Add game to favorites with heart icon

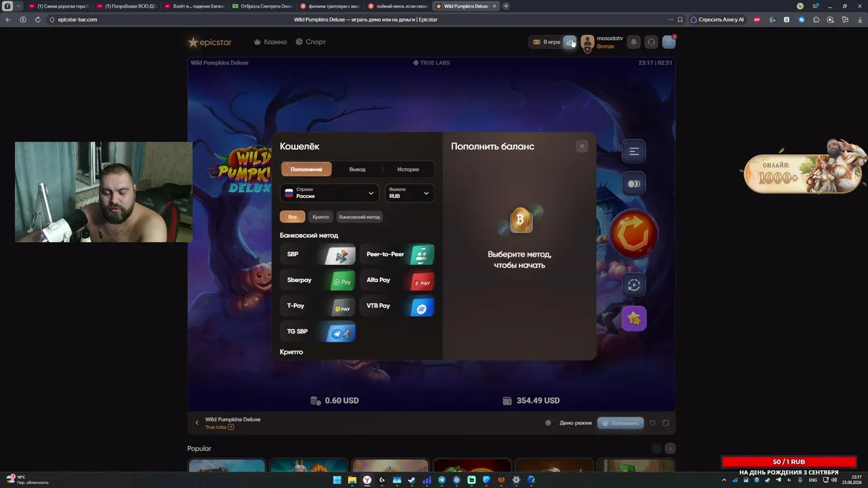pos(652,423)
